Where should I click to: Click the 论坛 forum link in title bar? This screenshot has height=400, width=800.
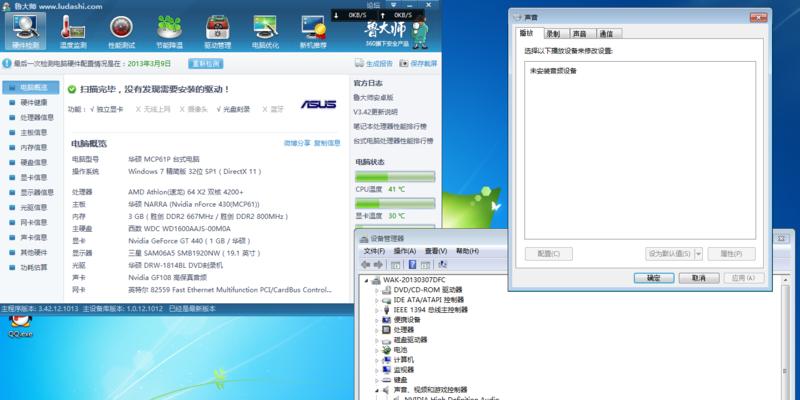(x=373, y=5)
